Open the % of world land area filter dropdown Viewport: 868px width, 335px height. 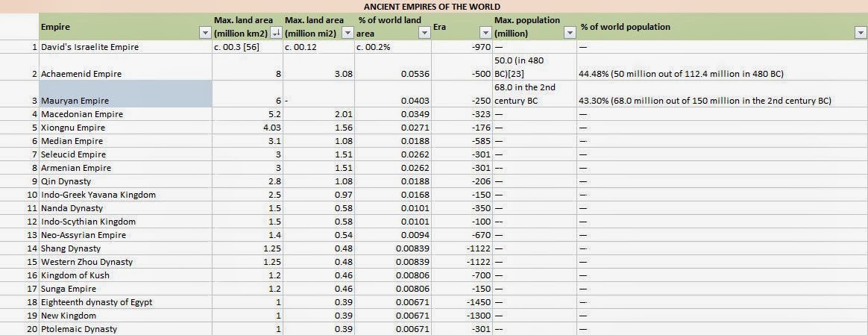pos(424,34)
